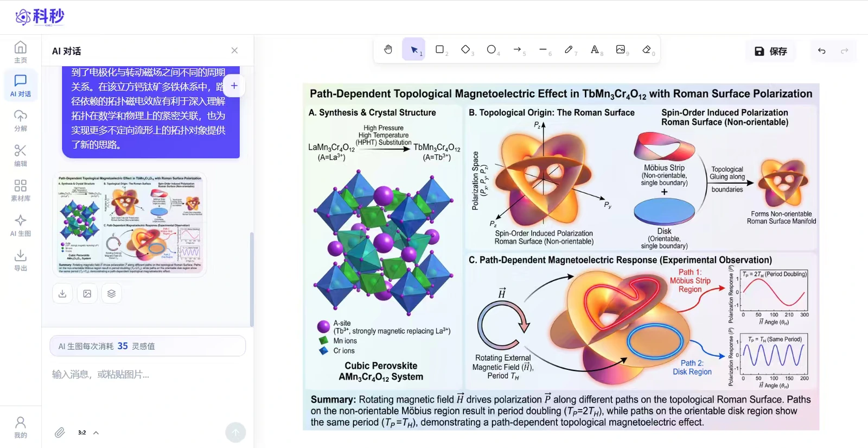Select the Eraser tool
Screen dimensions: 868x448
[647, 49]
